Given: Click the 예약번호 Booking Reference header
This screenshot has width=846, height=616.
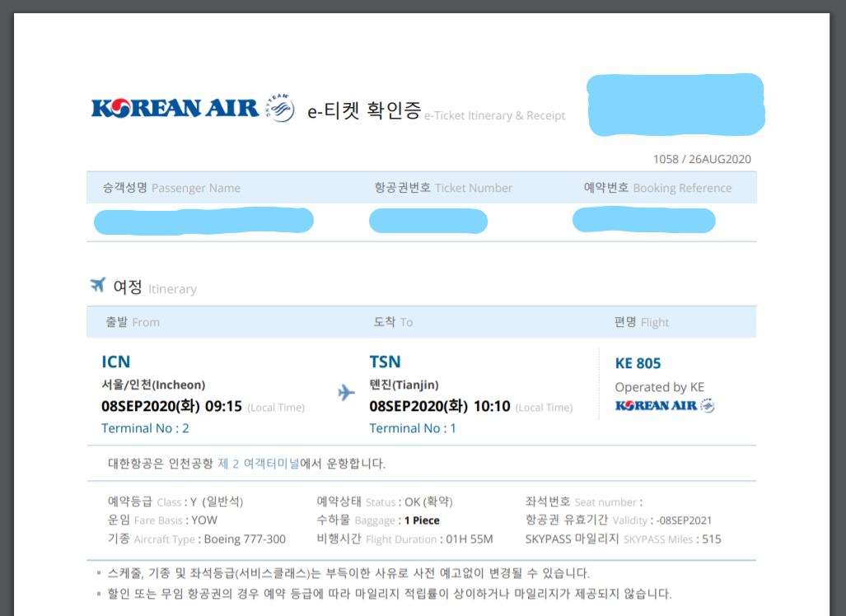Looking at the screenshot, I should 657,188.
